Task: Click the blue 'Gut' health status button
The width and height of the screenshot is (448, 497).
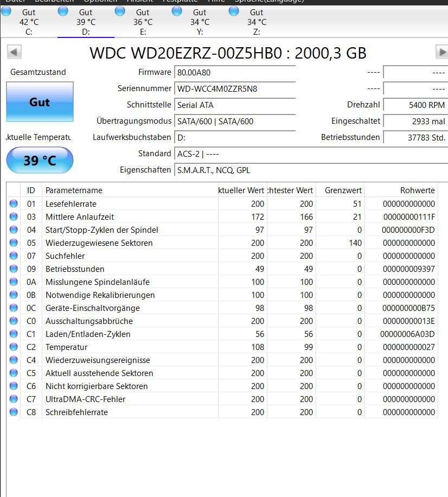Action: (40, 102)
